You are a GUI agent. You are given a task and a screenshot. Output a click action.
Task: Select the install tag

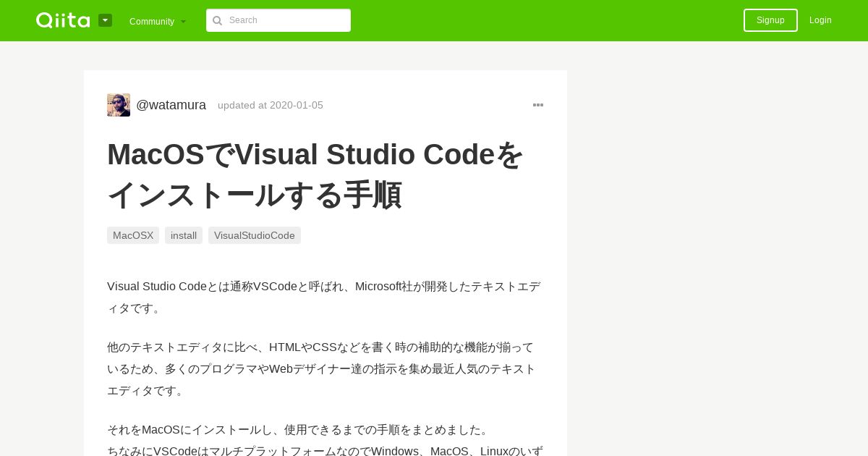184,235
